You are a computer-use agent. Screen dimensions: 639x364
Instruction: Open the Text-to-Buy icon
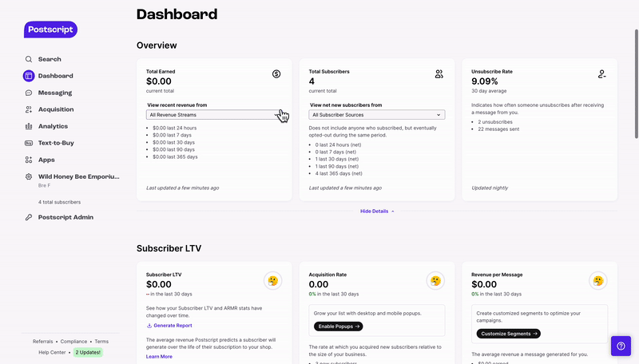(29, 143)
